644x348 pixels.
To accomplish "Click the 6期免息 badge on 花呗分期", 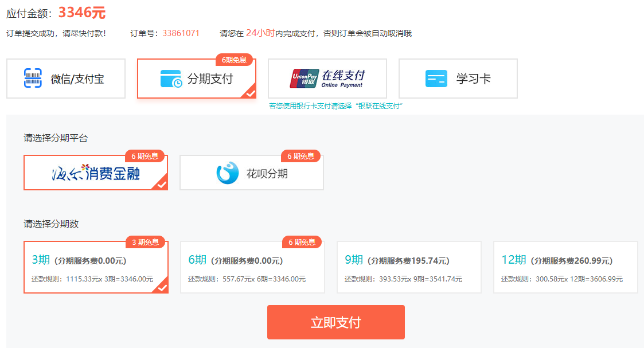I will click(x=300, y=157).
